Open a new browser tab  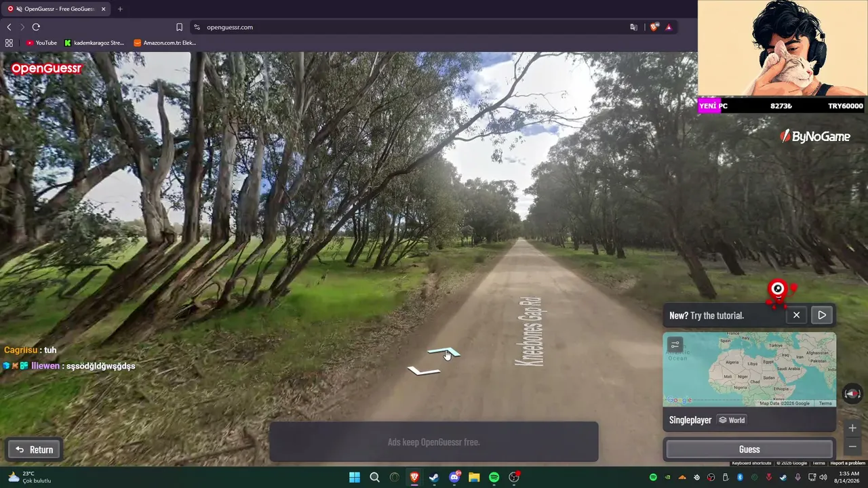120,9
